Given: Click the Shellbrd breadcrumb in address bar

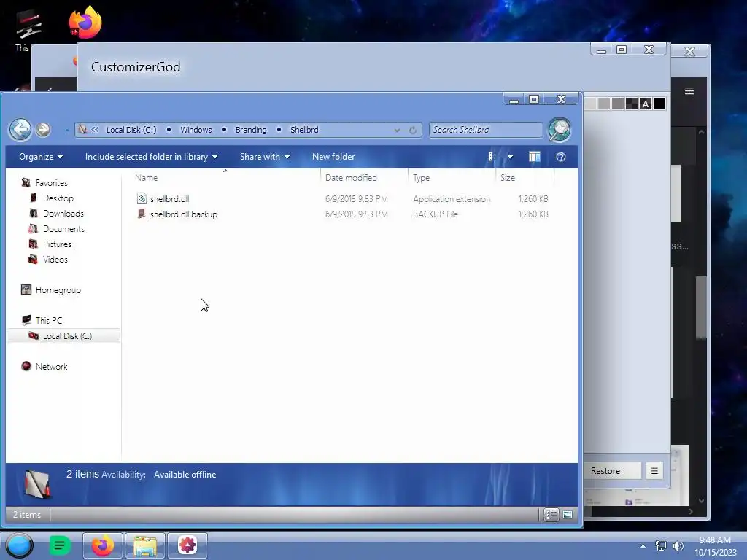Looking at the screenshot, I should 304,130.
